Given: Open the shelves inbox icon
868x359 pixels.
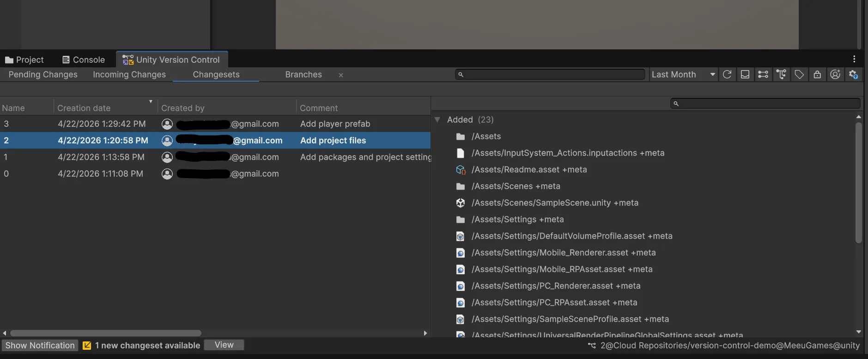Looking at the screenshot, I should [x=745, y=74].
